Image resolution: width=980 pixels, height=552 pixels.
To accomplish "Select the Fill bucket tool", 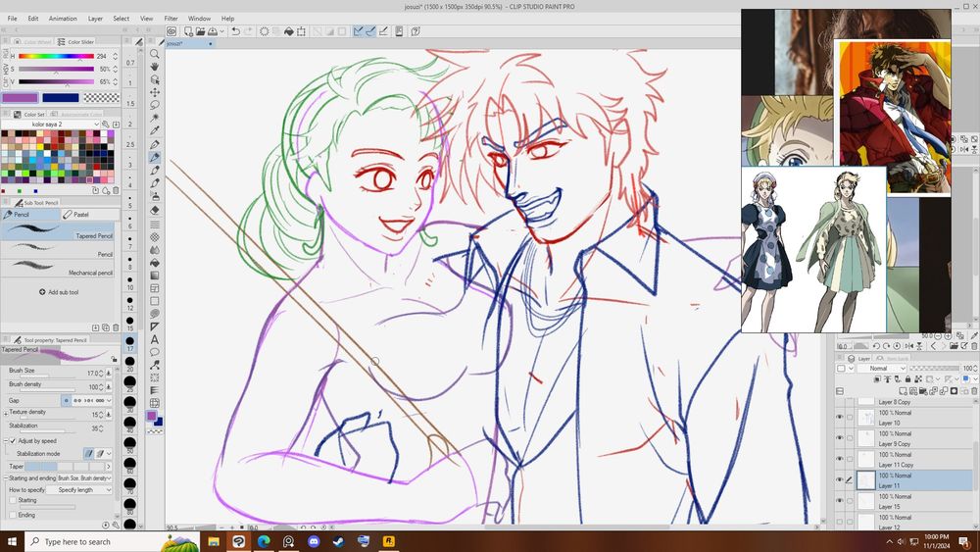I will 155,263.
